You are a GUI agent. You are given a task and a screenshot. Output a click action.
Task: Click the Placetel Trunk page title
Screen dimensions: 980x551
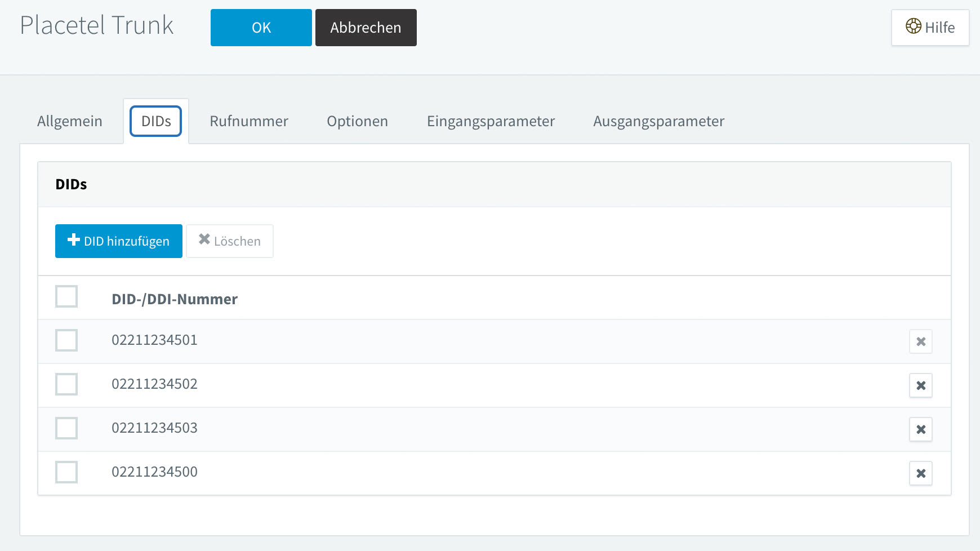97,25
